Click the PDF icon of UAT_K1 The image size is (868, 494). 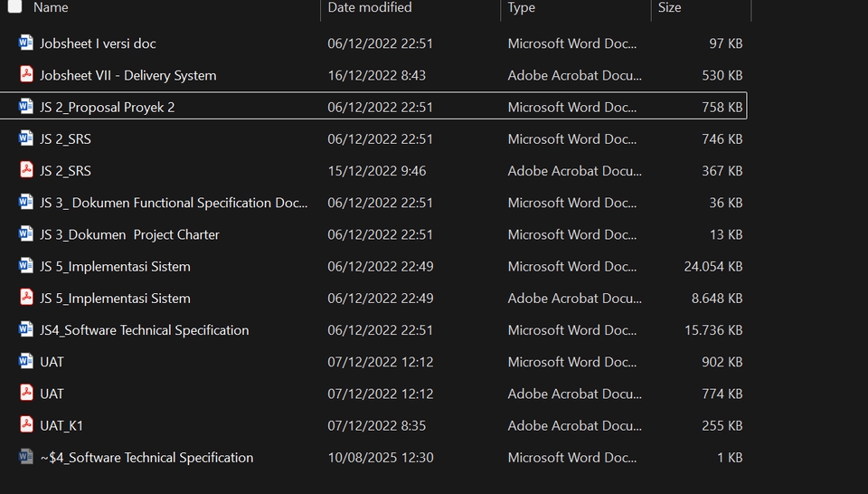(25, 425)
